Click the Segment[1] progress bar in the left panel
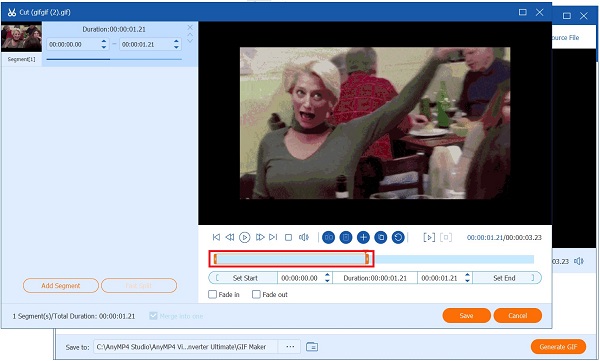Viewport: 600px width, 361px height. pyautogui.click(x=114, y=59)
